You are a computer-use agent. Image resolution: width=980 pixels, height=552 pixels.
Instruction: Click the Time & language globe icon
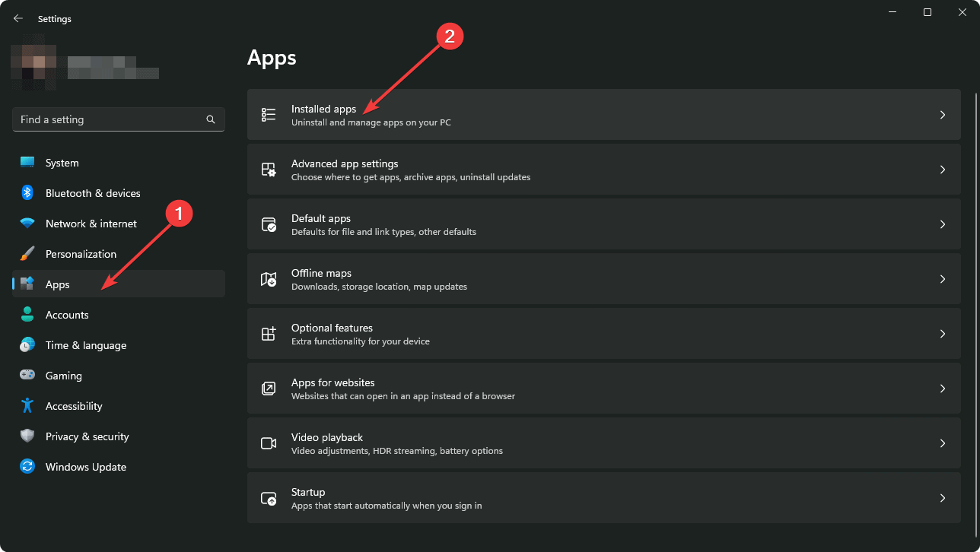[x=27, y=345]
